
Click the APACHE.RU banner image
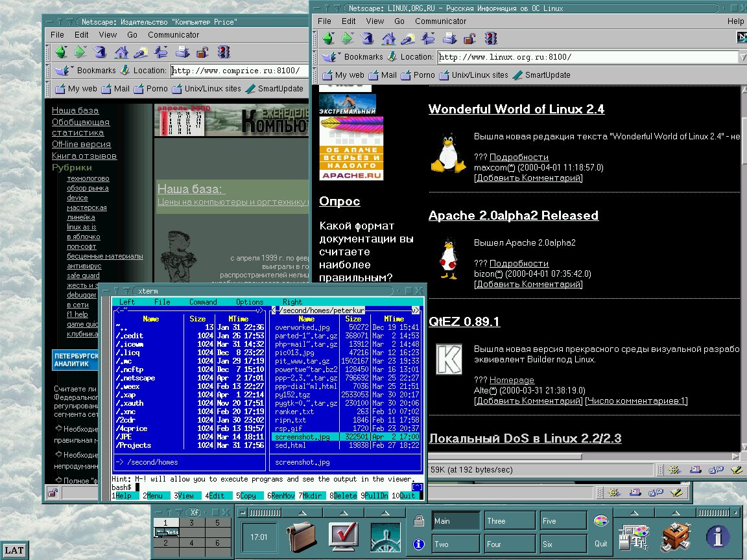click(x=351, y=148)
